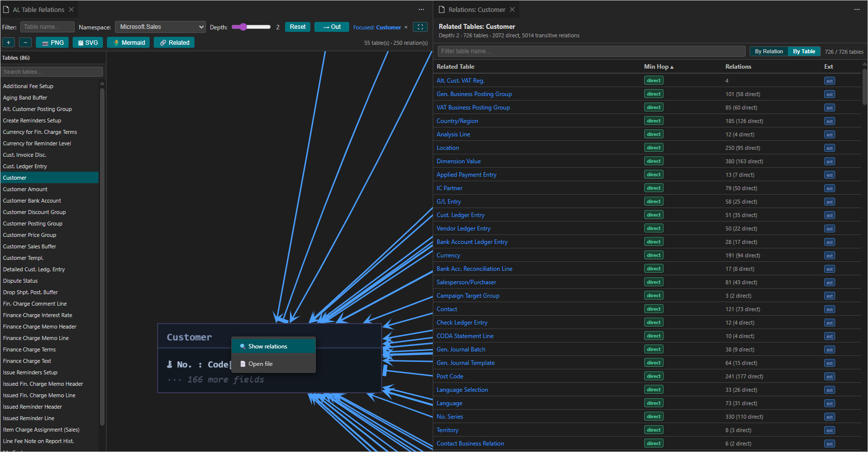Open the Related tables button

174,43
